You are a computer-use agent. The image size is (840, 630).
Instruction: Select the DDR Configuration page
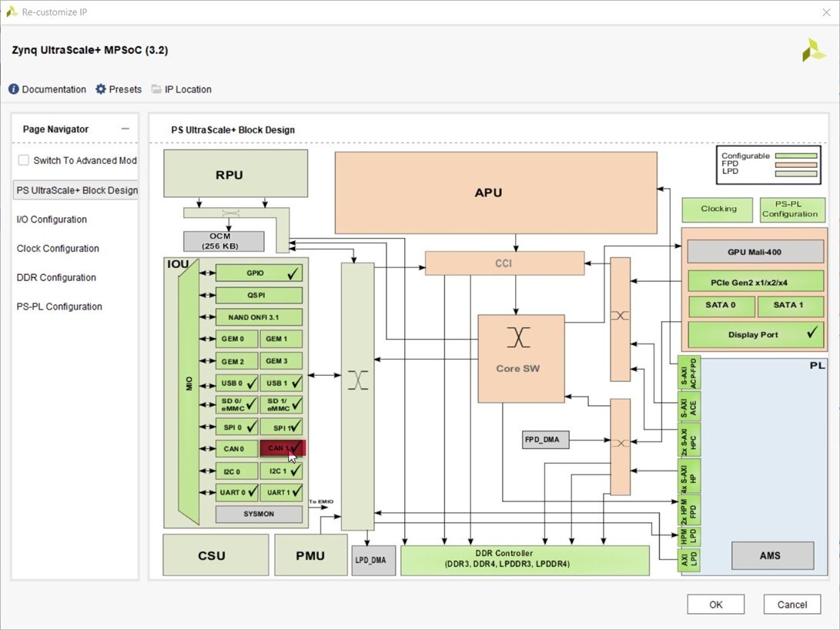pos(56,277)
